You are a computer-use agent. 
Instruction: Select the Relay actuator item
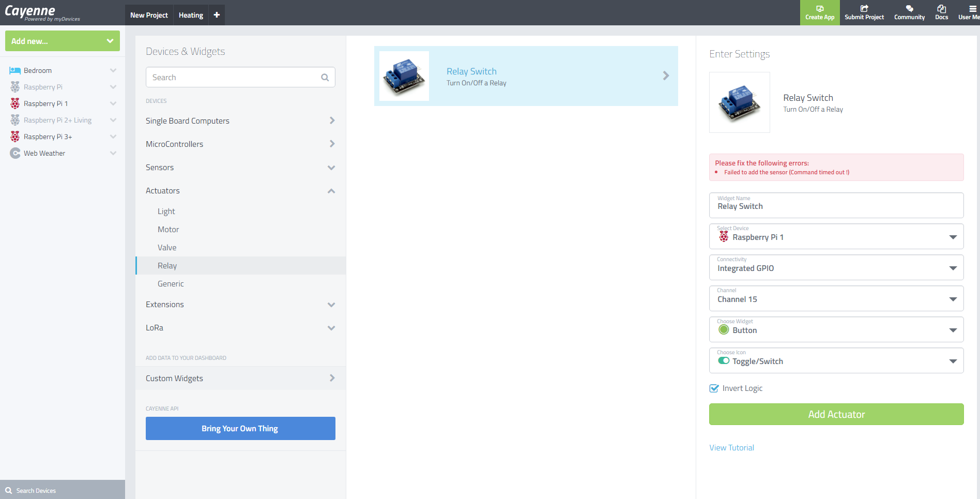(x=240, y=266)
